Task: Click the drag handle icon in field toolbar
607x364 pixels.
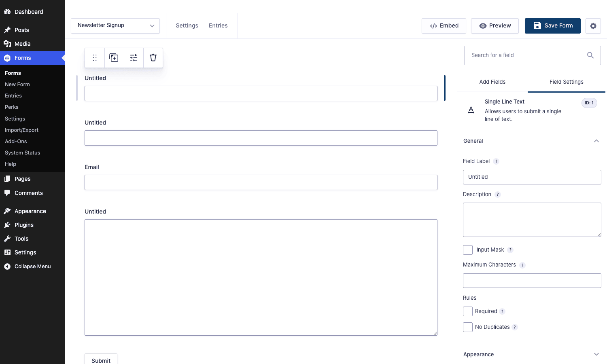Action: (95, 58)
